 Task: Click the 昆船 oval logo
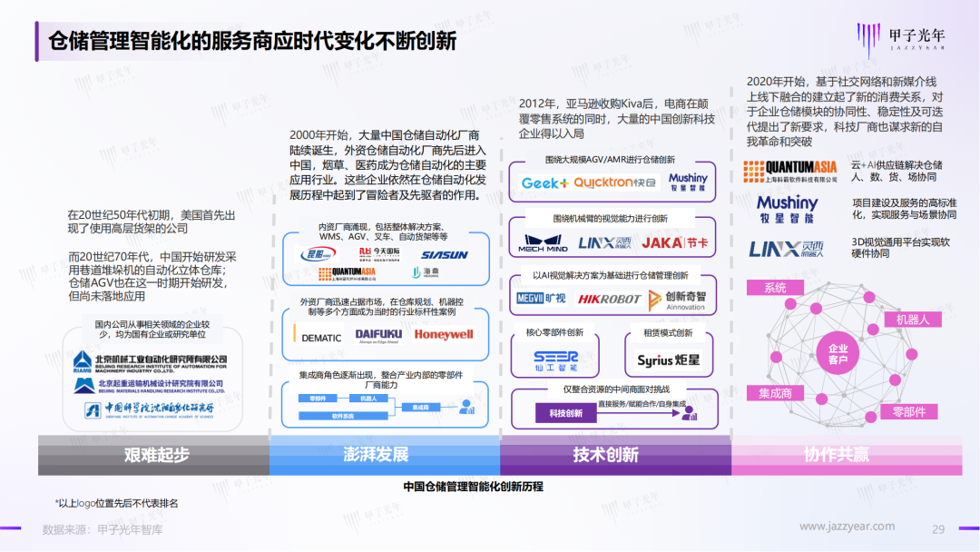pyautogui.click(x=318, y=254)
